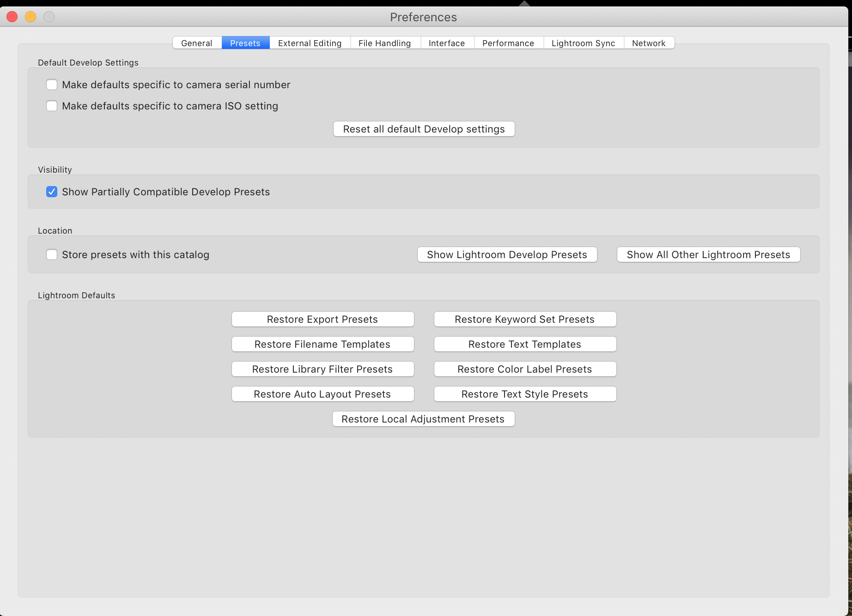Restore Local Adjustment Presets

tap(424, 419)
